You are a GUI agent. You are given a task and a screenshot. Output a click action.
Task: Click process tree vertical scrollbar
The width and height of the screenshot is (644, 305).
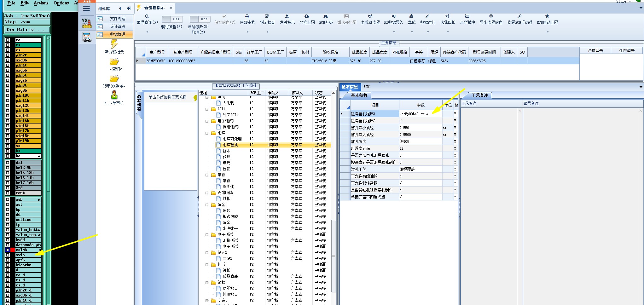coord(334,256)
